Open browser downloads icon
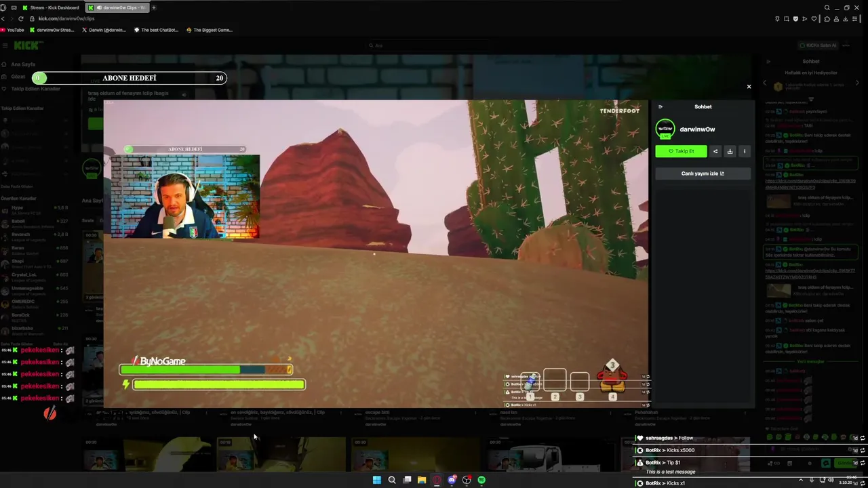Viewport: 868px width, 488px height. pyautogui.click(x=846, y=18)
